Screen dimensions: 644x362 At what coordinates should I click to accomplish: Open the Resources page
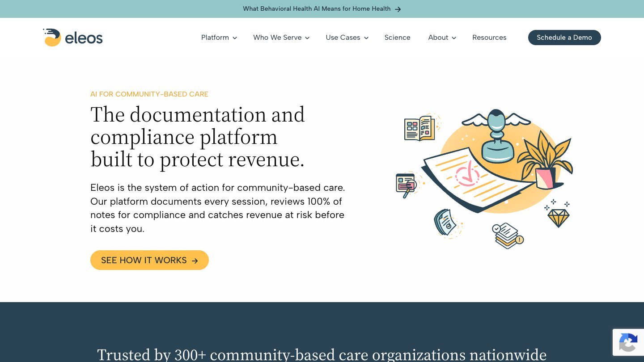[489, 38]
